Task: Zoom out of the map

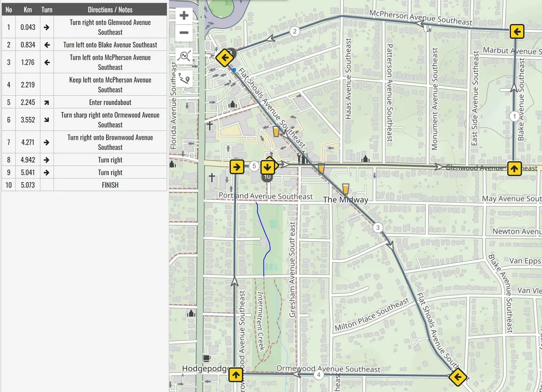Action: [184, 33]
